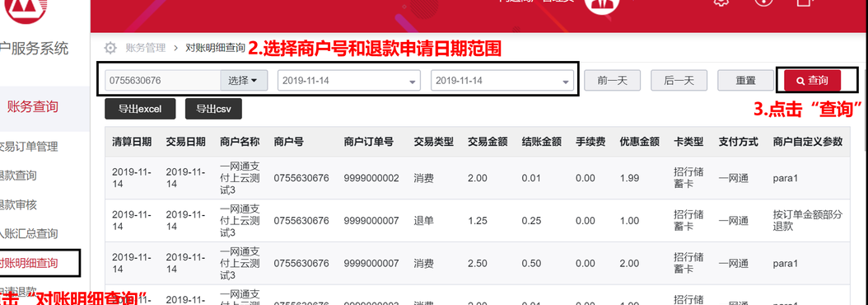Click order 9999000007 in the 退单 row
Viewport: 868px width, 305px height.
371,221
